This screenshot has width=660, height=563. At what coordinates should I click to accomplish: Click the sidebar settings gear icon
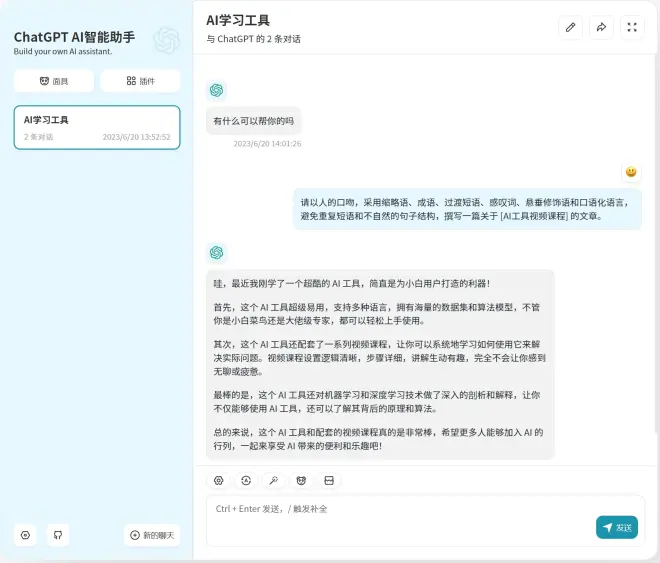[25, 535]
